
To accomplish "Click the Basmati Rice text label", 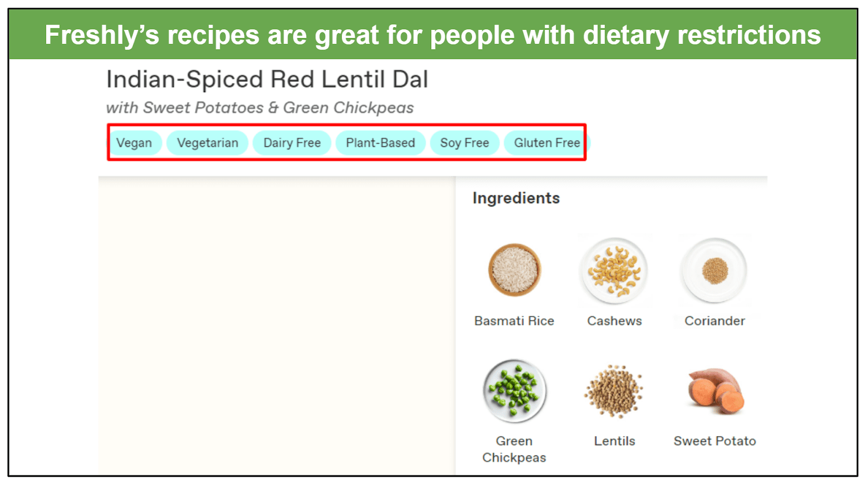I will (x=514, y=321).
